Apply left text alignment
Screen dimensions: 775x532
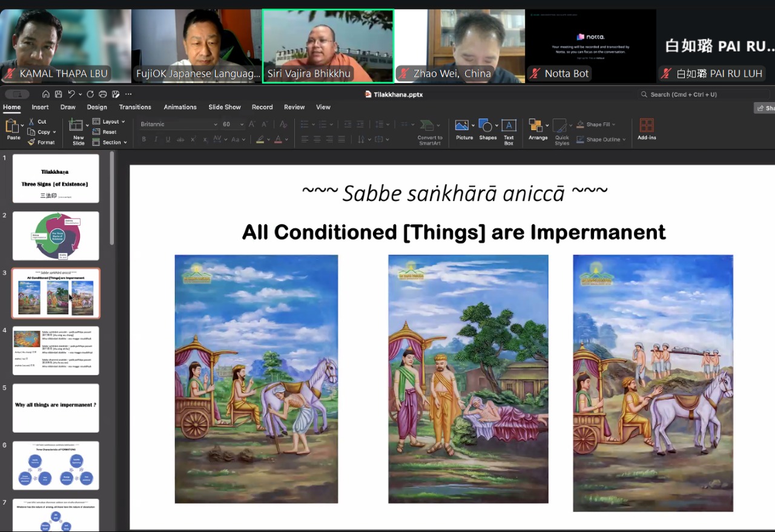[305, 139]
